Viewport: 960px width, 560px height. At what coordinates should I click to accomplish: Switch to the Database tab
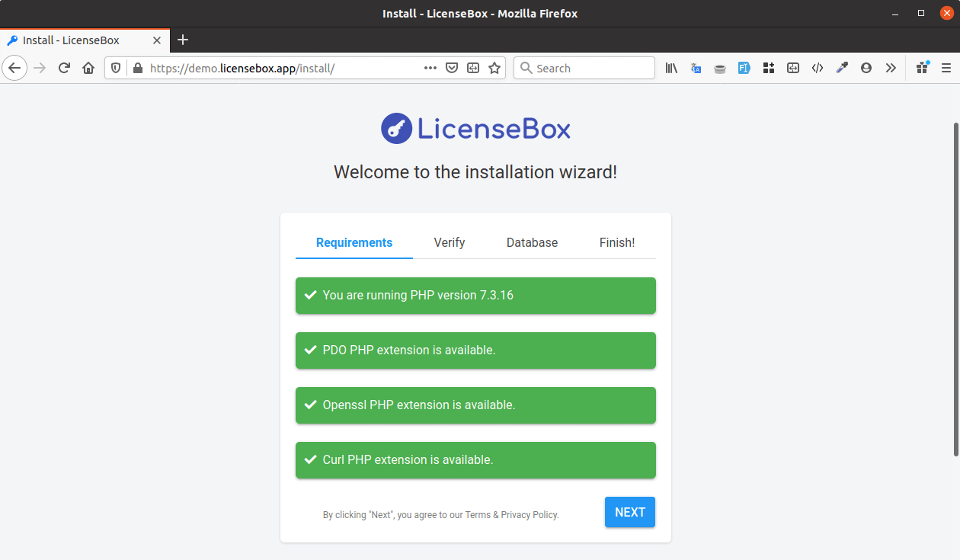click(532, 242)
